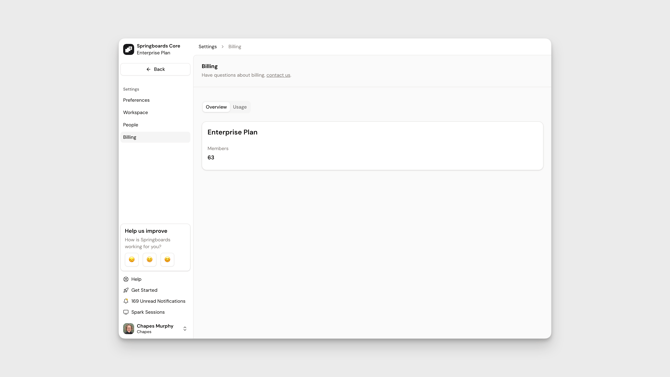Switch to the Usage tab
The image size is (670, 377).
240,107
